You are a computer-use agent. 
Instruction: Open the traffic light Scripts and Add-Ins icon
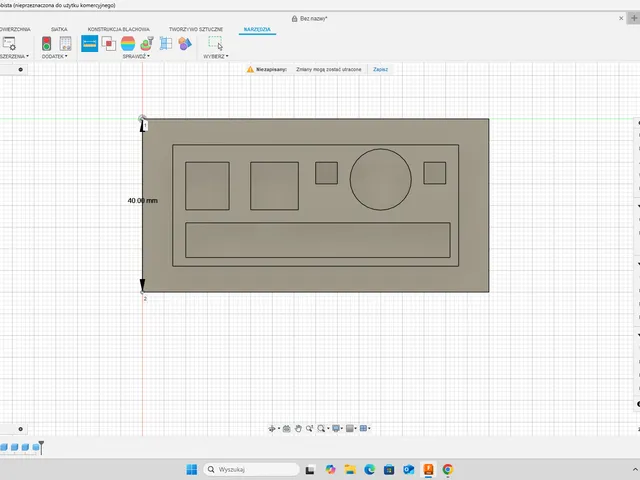pyautogui.click(x=47, y=44)
